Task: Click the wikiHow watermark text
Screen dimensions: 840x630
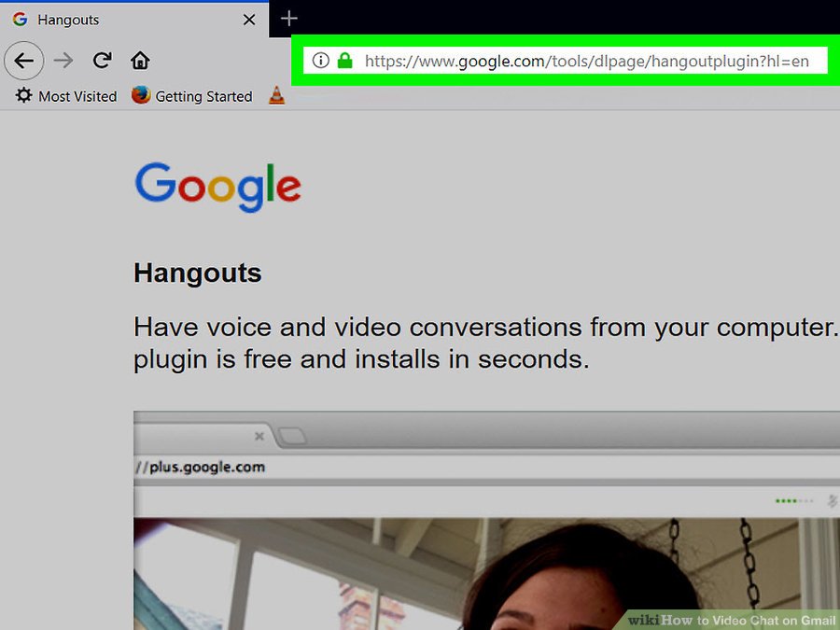Action: [731, 620]
